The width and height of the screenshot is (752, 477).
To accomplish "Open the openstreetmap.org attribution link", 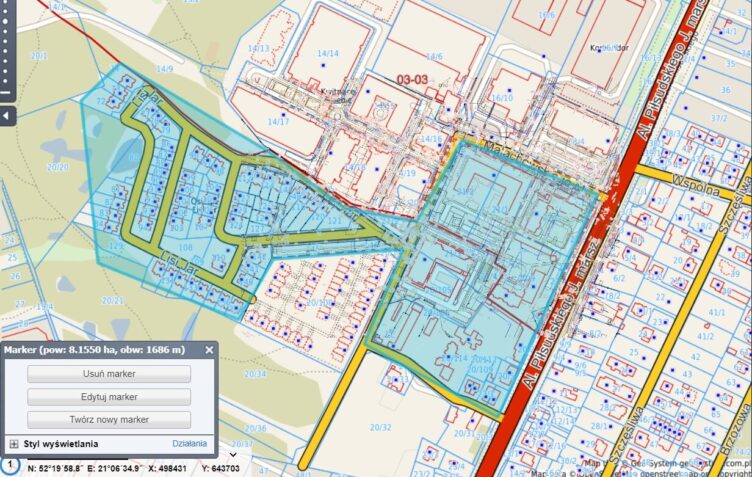I will [x=678, y=470].
